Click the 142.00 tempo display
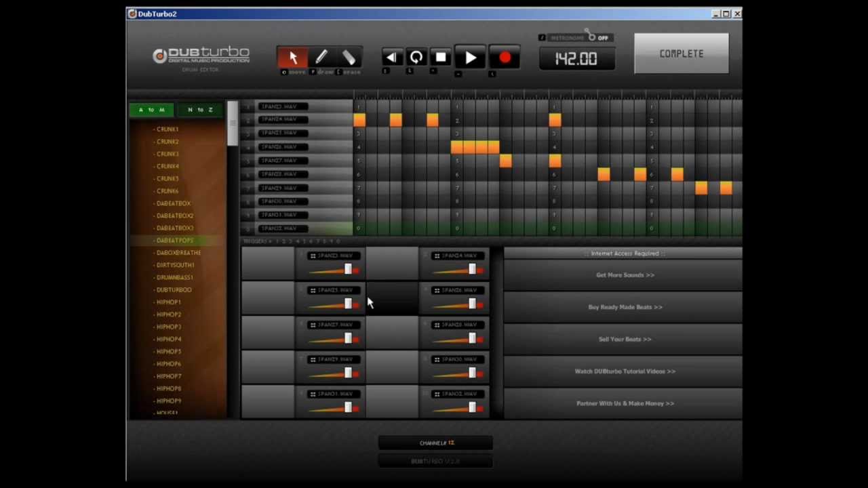Screen dimensions: 868x488 tap(576, 59)
